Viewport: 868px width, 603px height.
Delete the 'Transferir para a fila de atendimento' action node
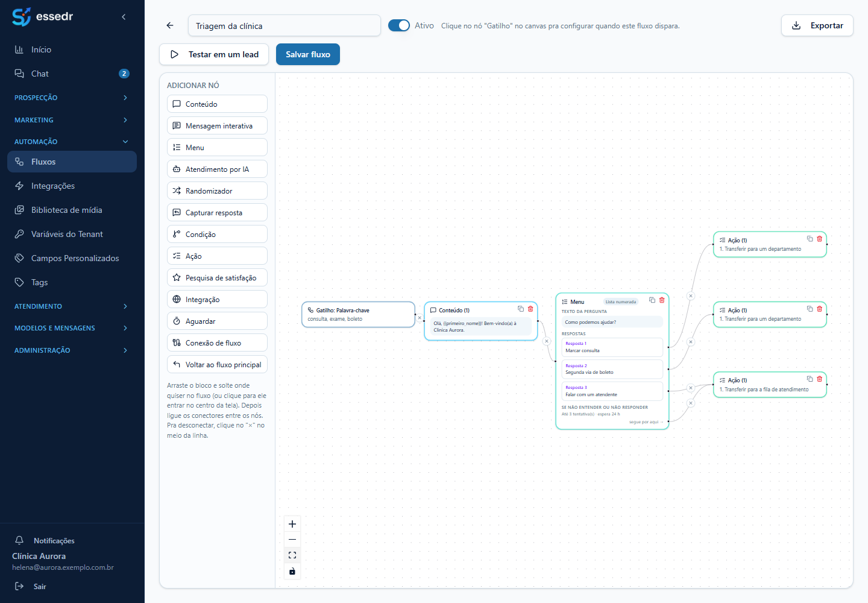819,379
